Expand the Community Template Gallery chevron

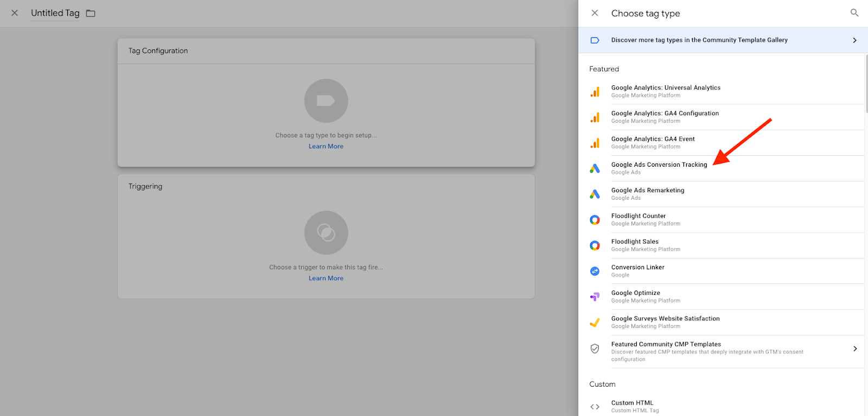(x=854, y=40)
